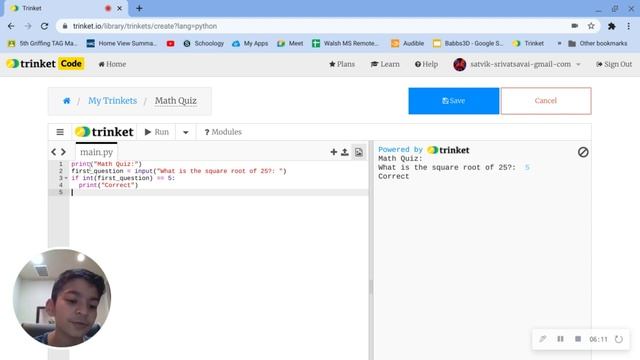Cancel editing the trinket

(546, 101)
